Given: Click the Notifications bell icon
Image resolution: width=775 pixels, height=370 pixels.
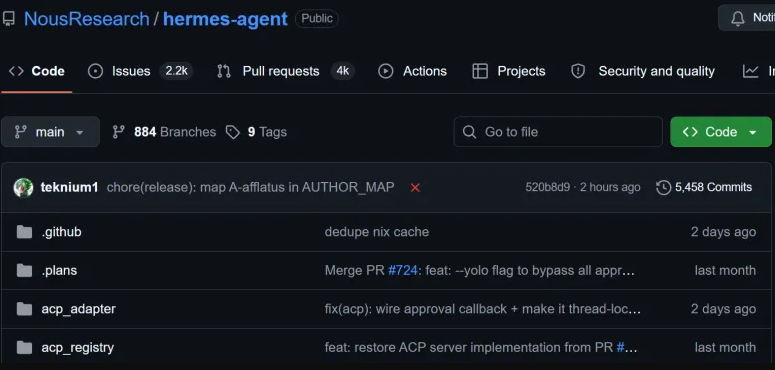Looking at the screenshot, I should click(x=737, y=18).
